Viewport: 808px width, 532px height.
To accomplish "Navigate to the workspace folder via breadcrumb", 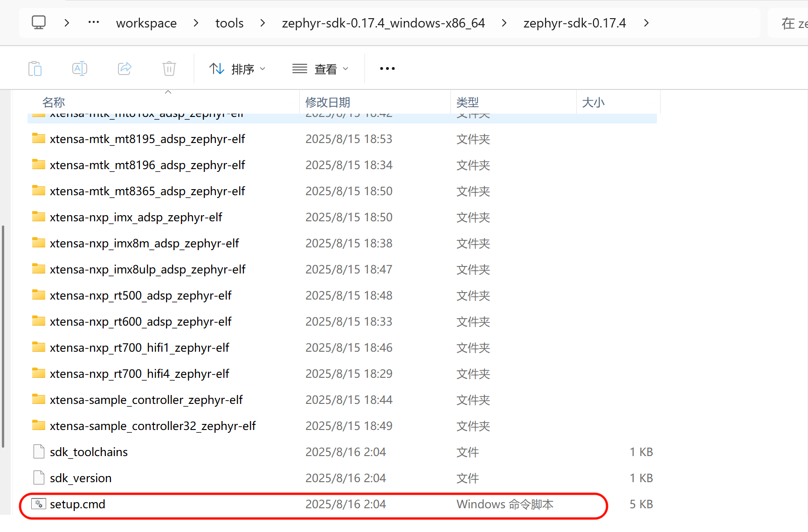I will [x=146, y=22].
